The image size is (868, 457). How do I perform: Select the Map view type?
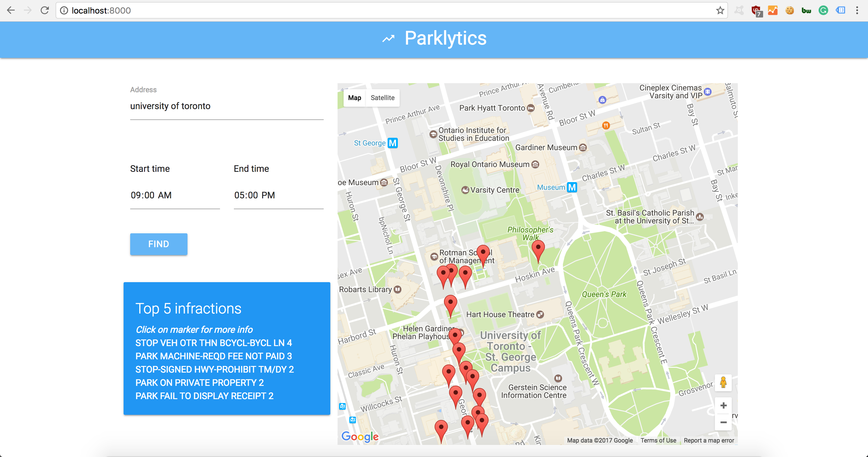coord(354,98)
